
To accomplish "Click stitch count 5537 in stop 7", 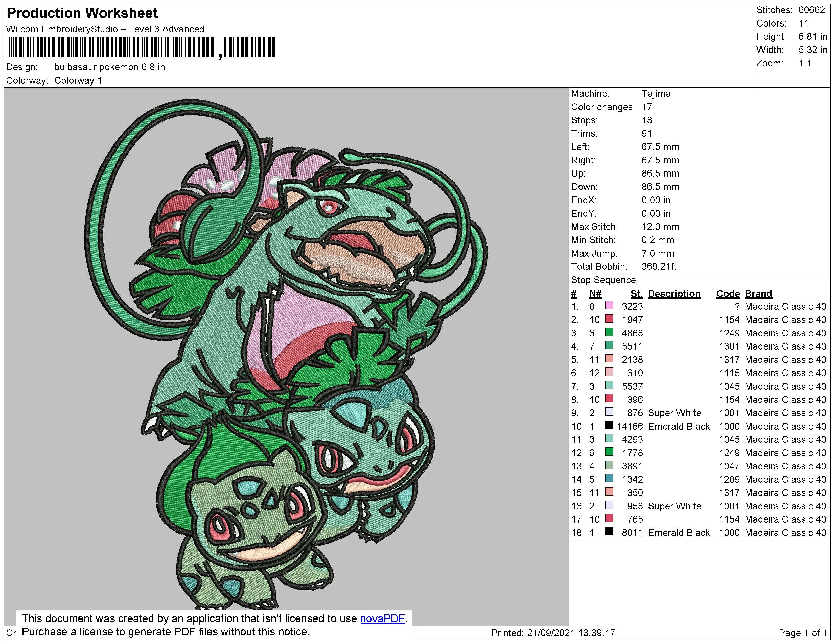I will (632, 386).
